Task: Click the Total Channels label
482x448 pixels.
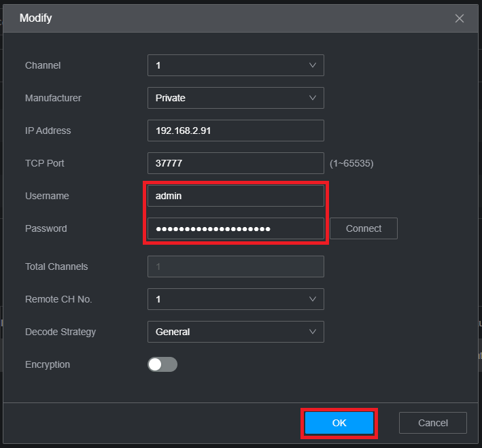Action: coord(56,266)
